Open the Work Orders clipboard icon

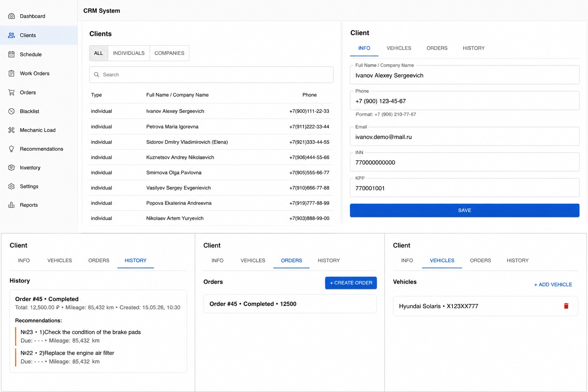click(11, 73)
